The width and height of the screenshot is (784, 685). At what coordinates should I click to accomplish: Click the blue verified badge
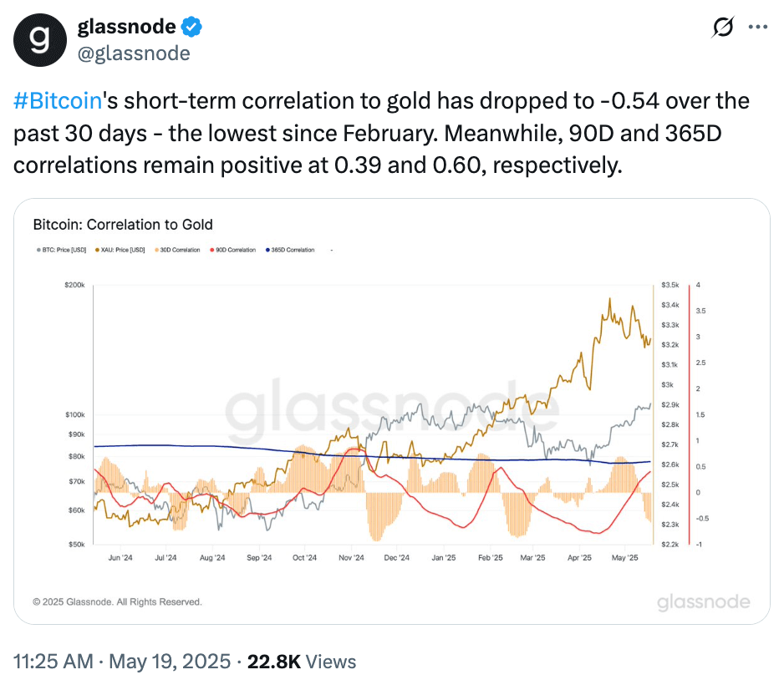(x=192, y=27)
